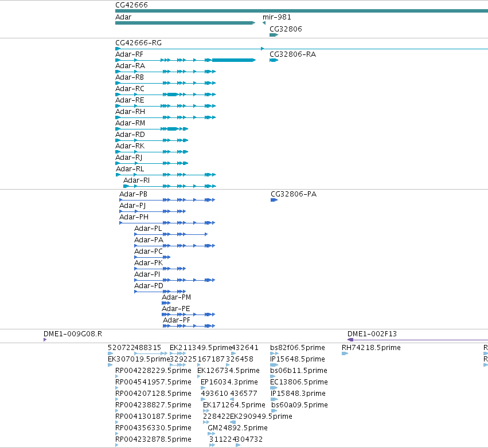The height and width of the screenshot is (448, 488).
Task: Select the IP15848.3prime EST label
Action: (298, 394)
